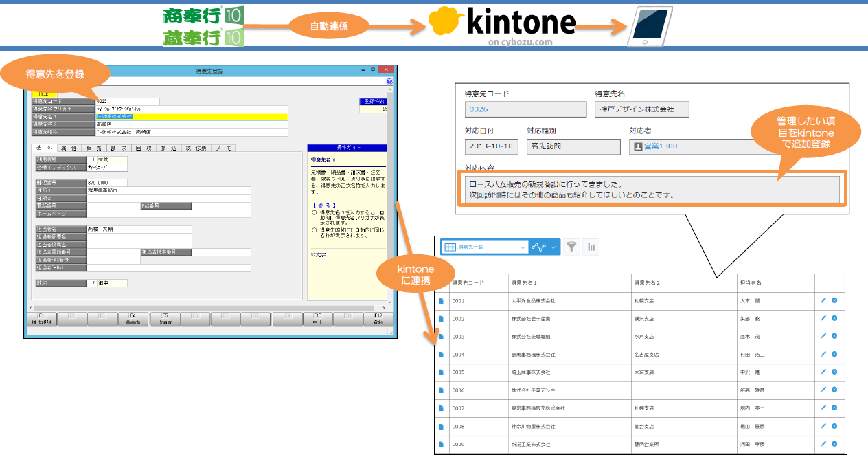Delete the 0001 record using the x icon
868x457 pixels.
pos(834,300)
